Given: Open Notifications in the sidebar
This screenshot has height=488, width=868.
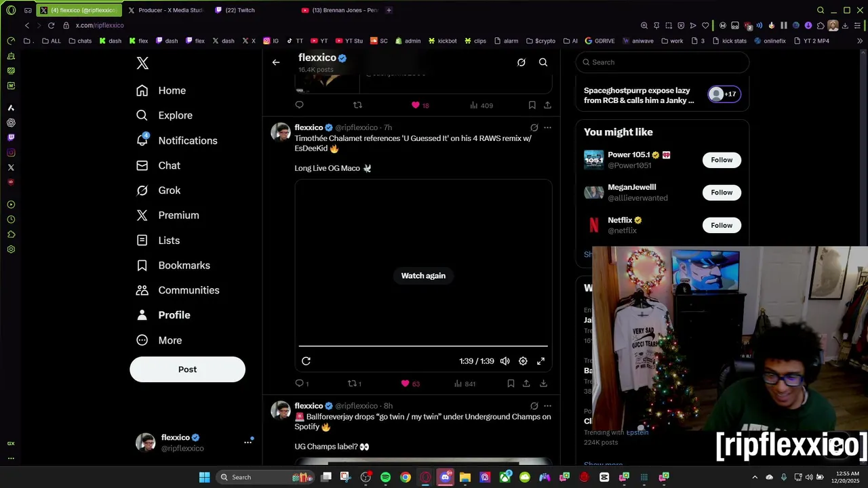Looking at the screenshot, I should click(177, 140).
